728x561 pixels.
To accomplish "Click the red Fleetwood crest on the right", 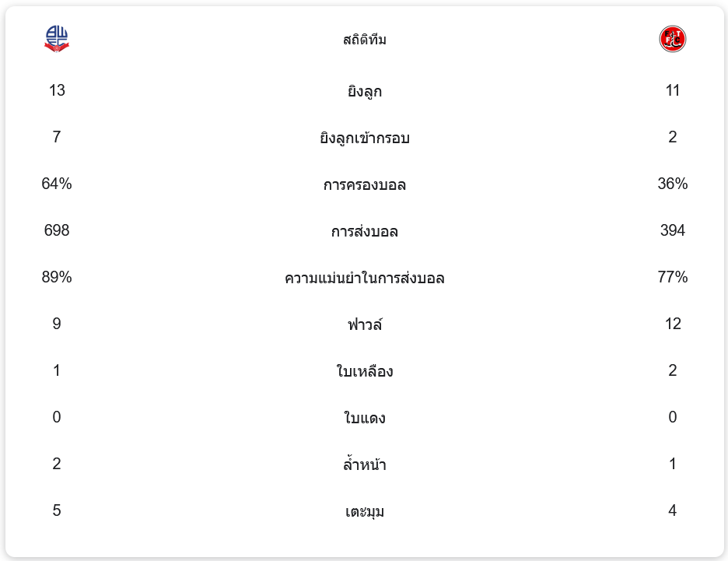I will point(672,39).
